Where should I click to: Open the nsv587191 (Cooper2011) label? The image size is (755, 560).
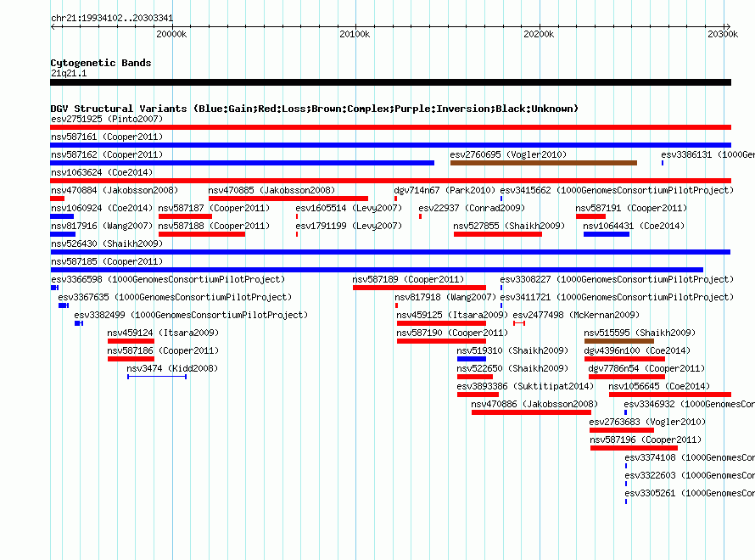631,208
